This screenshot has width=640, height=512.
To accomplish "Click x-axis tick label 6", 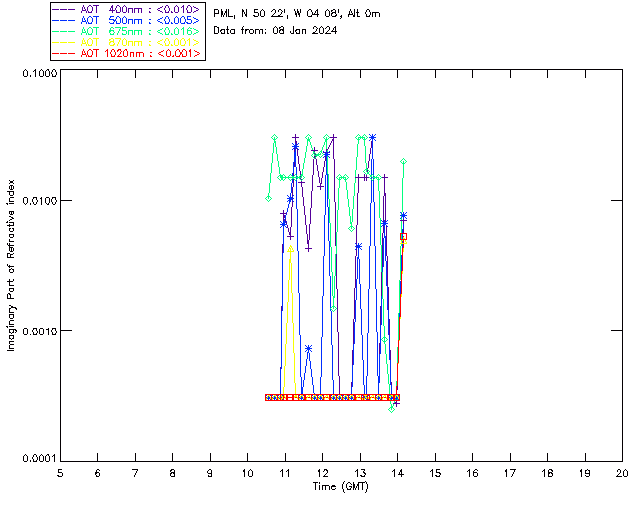I will [98, 473].
